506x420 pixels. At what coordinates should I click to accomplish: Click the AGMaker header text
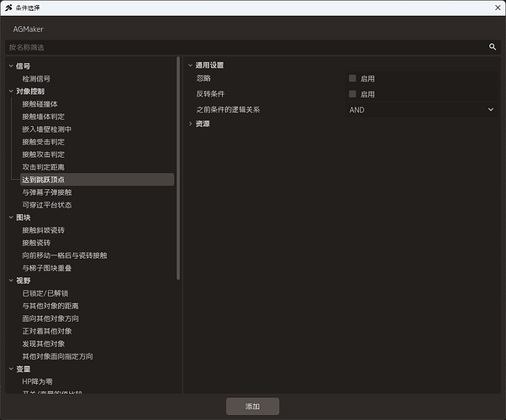28,29
